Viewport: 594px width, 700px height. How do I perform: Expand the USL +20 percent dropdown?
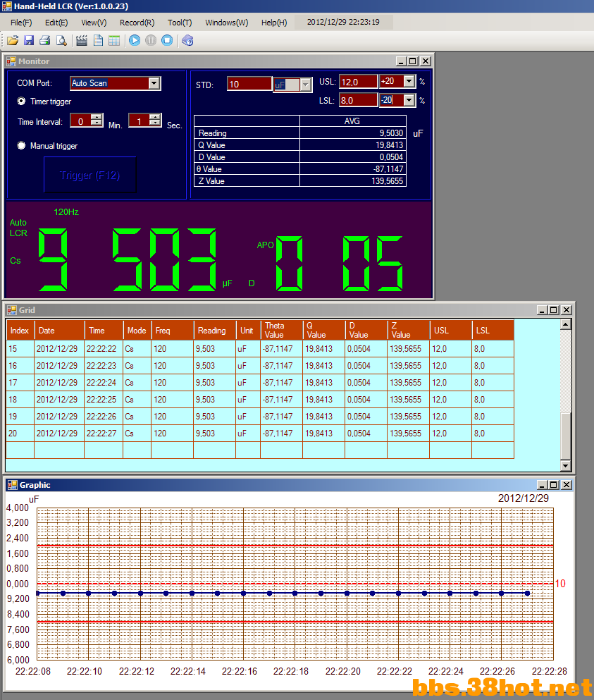tap(409, 81)
